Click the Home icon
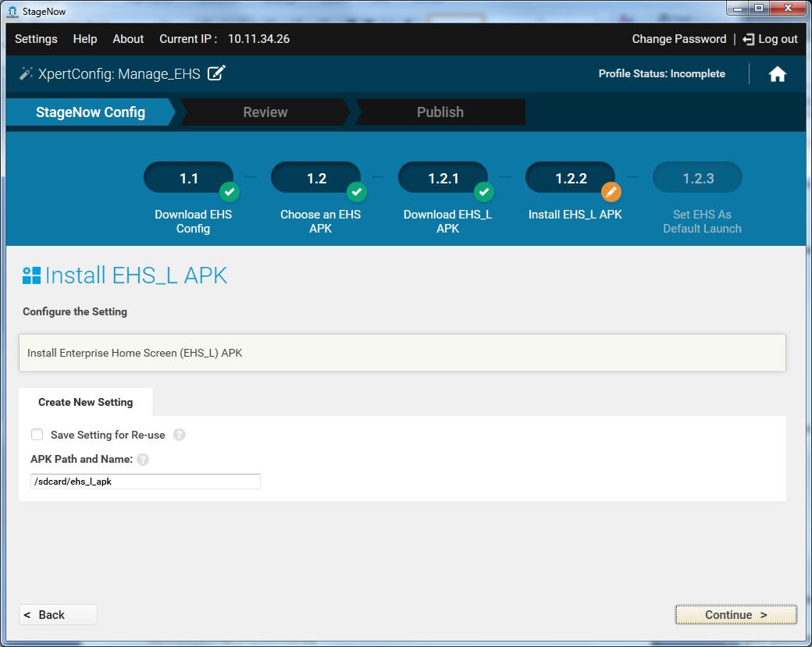812x647 pixels. [777, 74]
